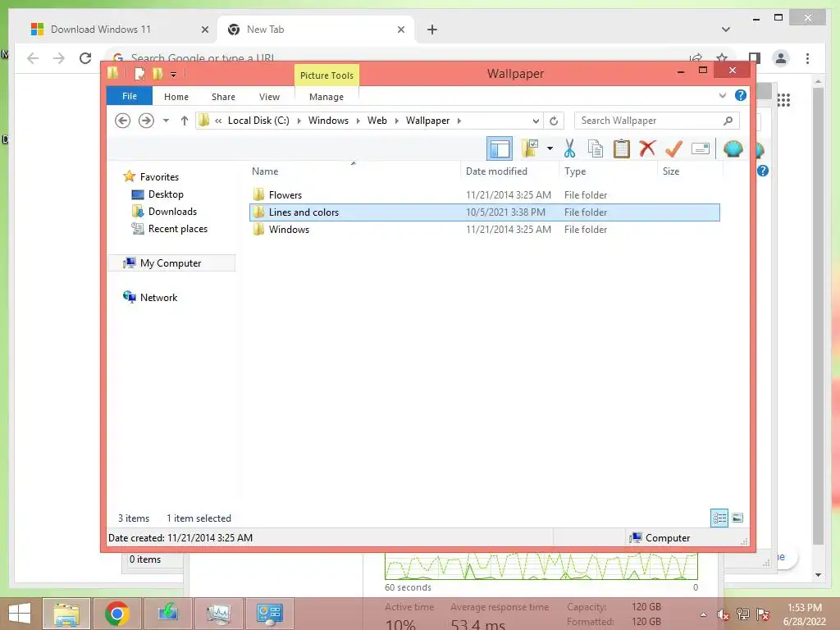Switch to large thumbnails view icon
Viewport: 840px width, 630px height.
tap(737, 518)
